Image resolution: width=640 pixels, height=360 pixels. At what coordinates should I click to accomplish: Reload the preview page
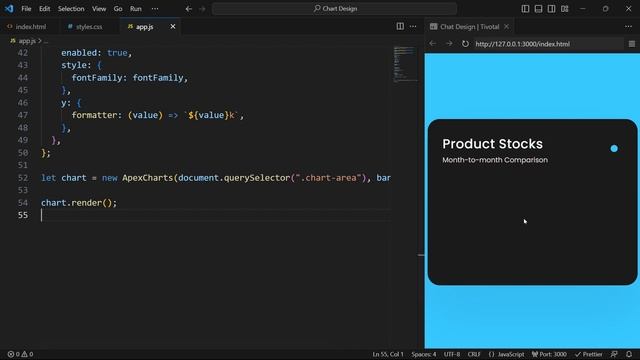465,44
